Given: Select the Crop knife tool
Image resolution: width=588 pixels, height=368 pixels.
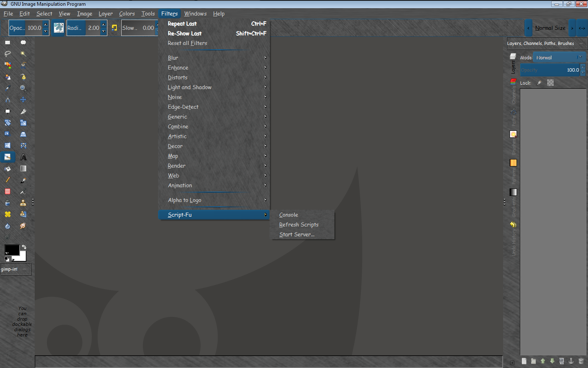Looking at the screenshot, I should click(23, 111).
